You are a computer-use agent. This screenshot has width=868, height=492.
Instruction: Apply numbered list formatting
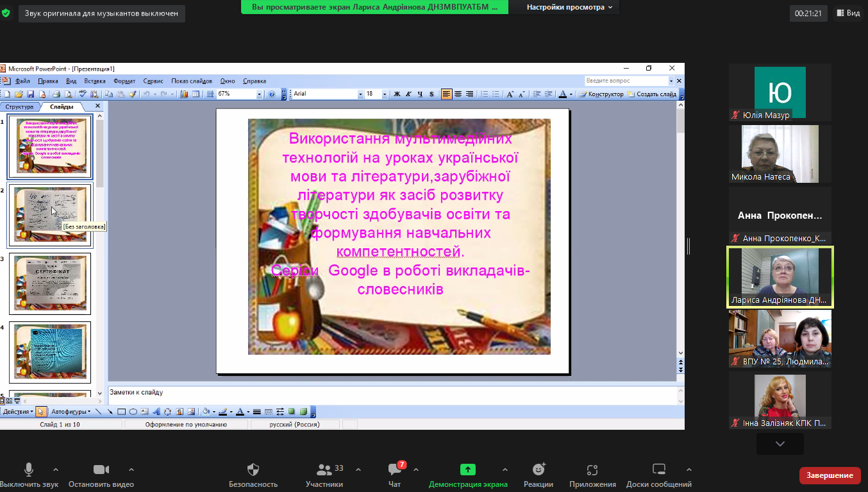point(485,94)
